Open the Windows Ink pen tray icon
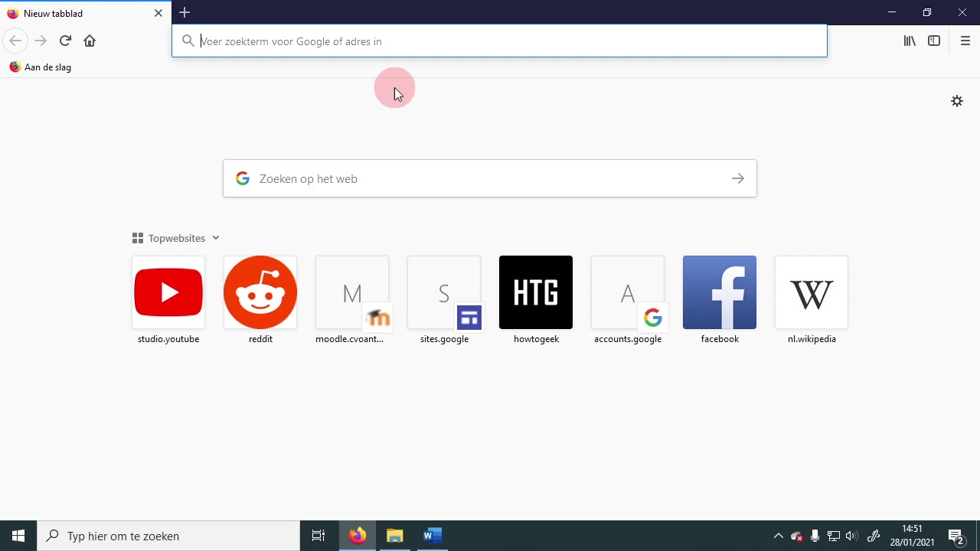Viewport: 980px width, 551px height. coord(874,536)
